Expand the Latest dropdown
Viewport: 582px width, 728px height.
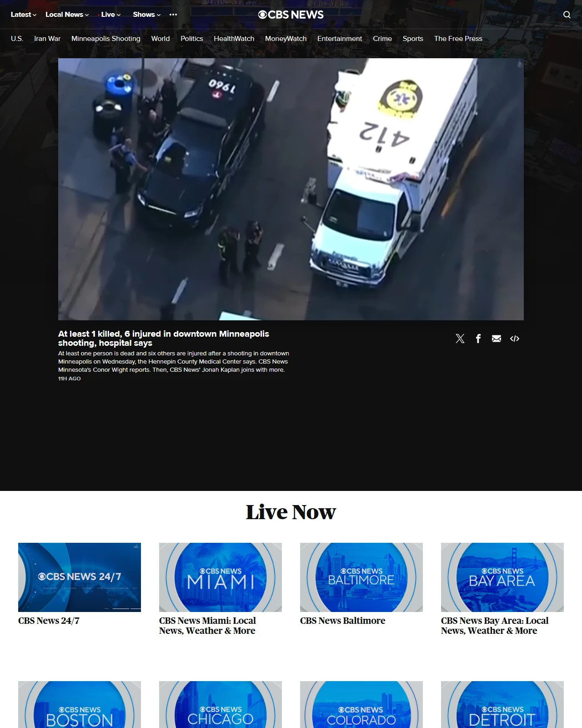(24, 15)
